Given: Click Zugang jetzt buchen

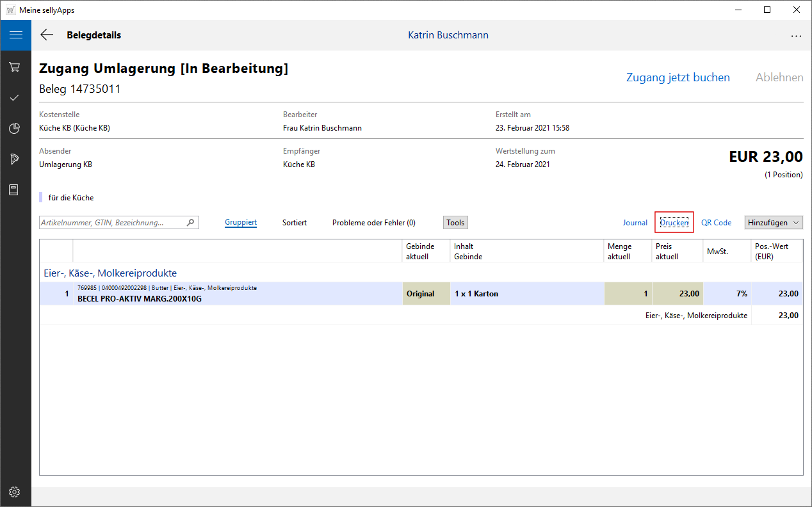Looking at the screenshot, I should 678,77.
